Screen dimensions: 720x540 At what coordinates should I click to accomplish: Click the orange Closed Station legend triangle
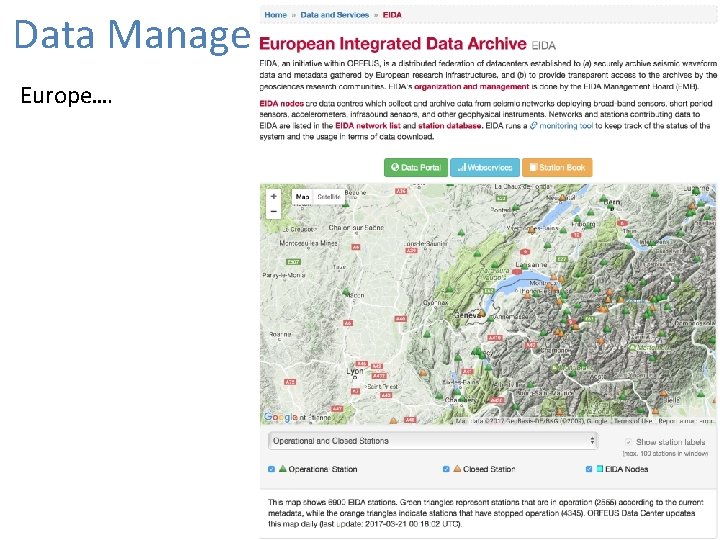coord(457,469)
